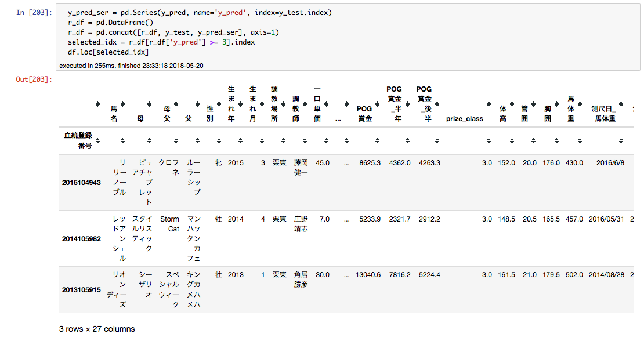Click dam cell ピュアチャプレット
This screenshot has width=644, height=341.
click(143, 182)
